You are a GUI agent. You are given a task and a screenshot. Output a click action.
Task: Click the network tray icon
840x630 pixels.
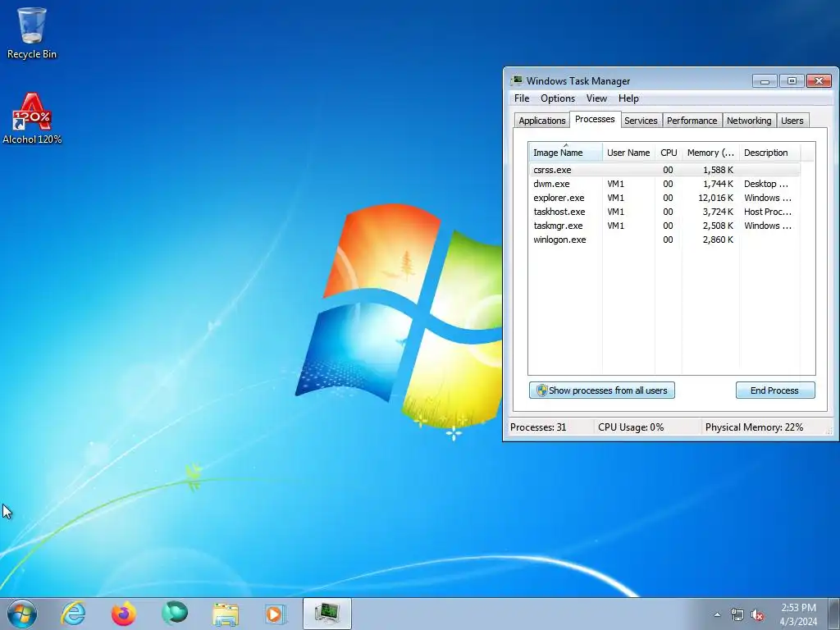coord(737,614)
